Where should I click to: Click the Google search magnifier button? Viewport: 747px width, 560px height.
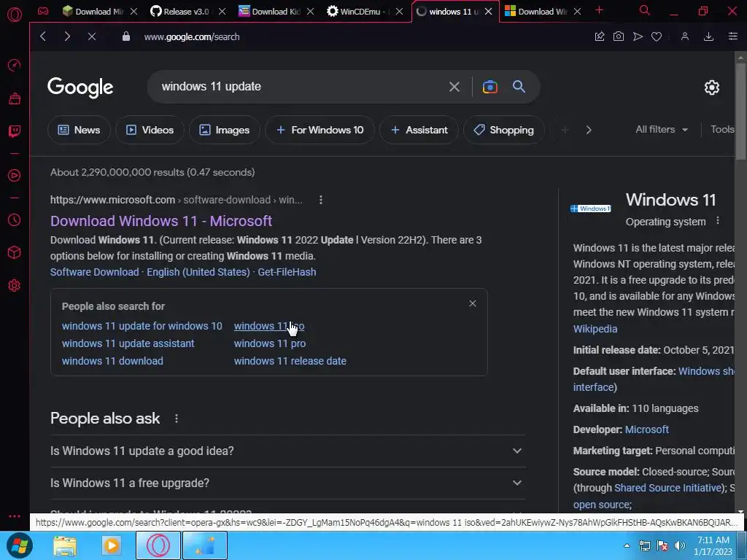519,87
